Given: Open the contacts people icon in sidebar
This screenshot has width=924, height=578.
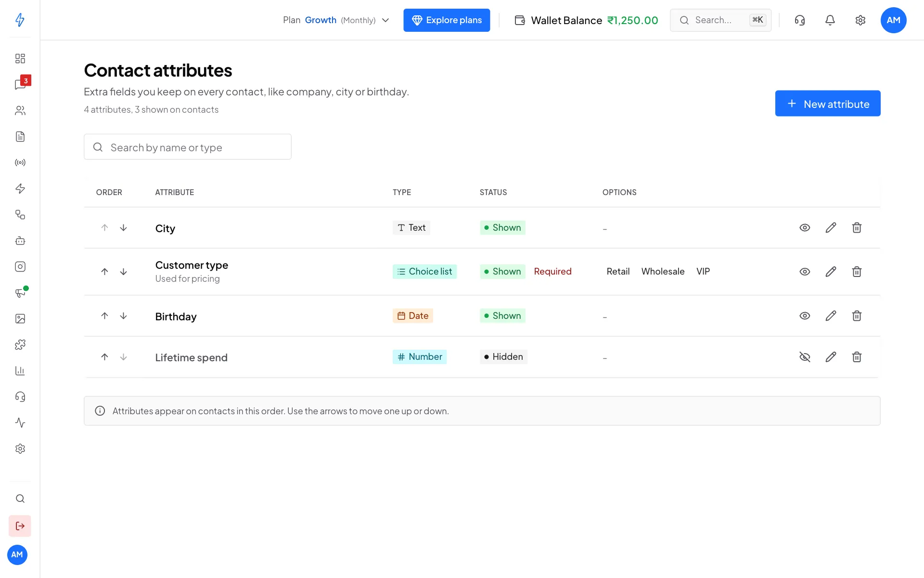Looking at the screenshot, I should [x=20, y=110].
